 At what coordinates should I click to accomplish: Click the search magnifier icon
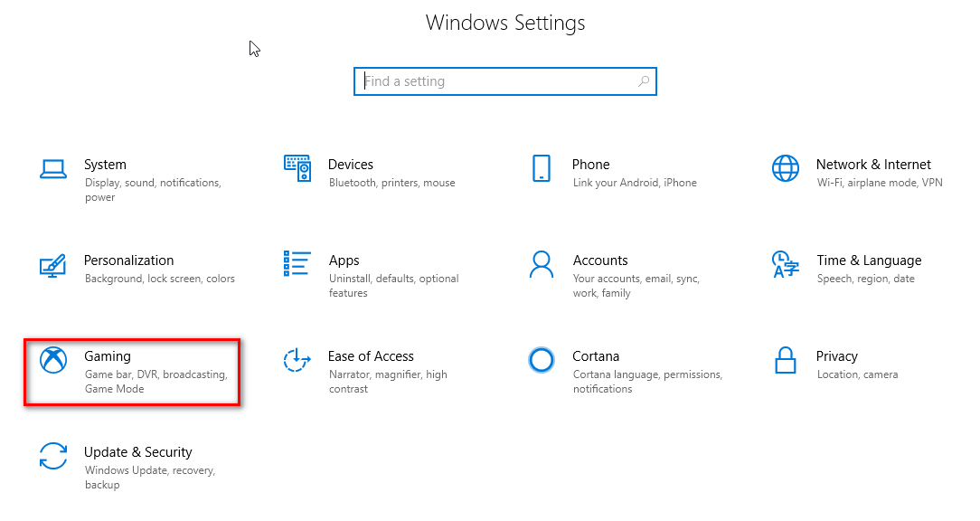point(644,81)
